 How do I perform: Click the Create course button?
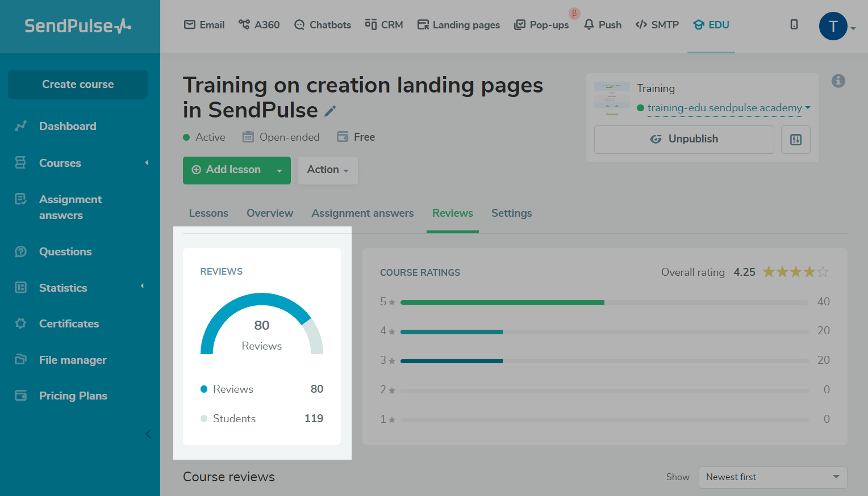tap(78, 85)
